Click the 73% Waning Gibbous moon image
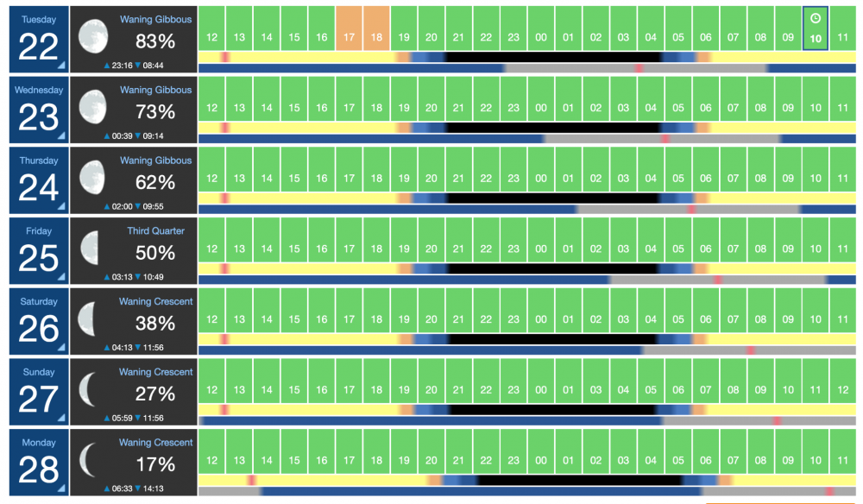 pos(92,107)
